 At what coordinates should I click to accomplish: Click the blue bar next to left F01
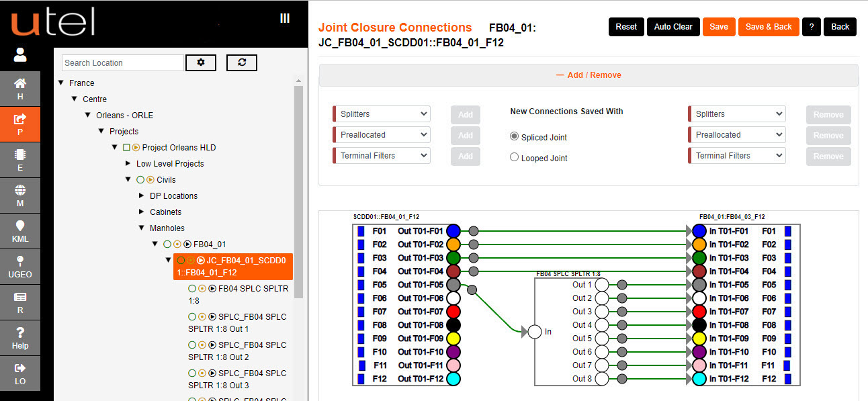pos(361,231)
